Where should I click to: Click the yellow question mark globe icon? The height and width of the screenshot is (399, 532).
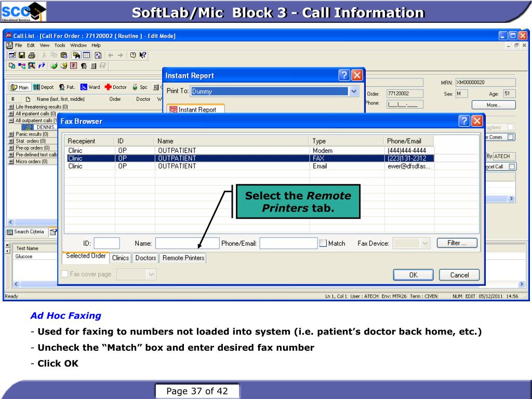[x=63, y=65]
